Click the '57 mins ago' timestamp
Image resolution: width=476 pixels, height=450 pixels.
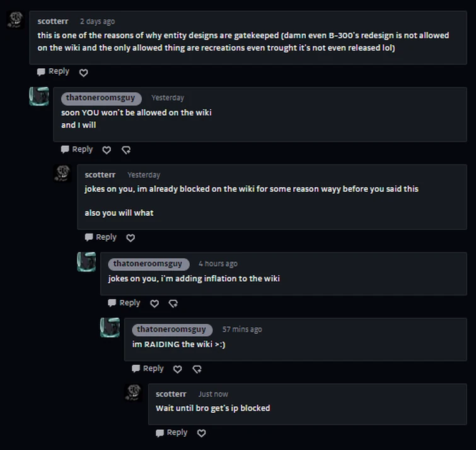pos(242,329)
